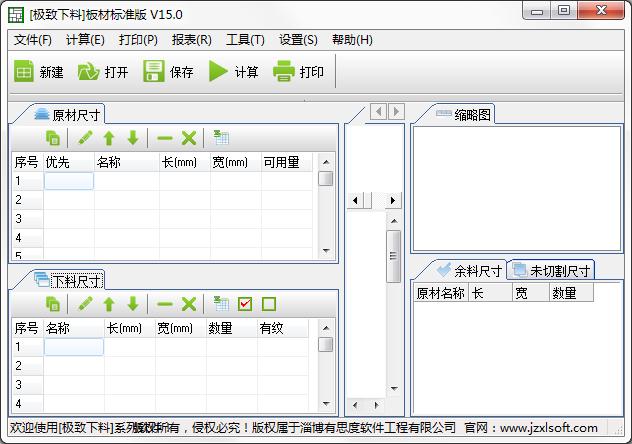Viewport: 632px width, 444px height.
Task: Click the deselect-all empty box in 下料尺寸 toolbar
Action: (x=268, y=304)
